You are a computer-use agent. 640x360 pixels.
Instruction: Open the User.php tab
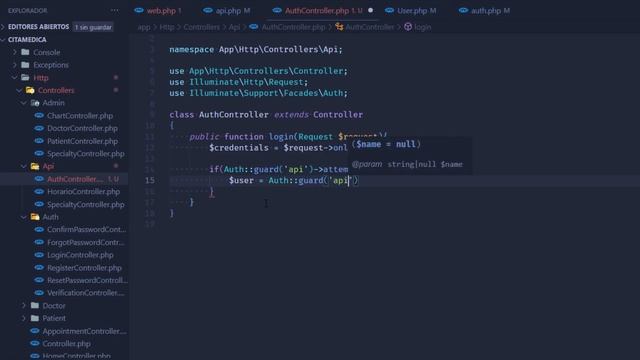click(411, 11)
